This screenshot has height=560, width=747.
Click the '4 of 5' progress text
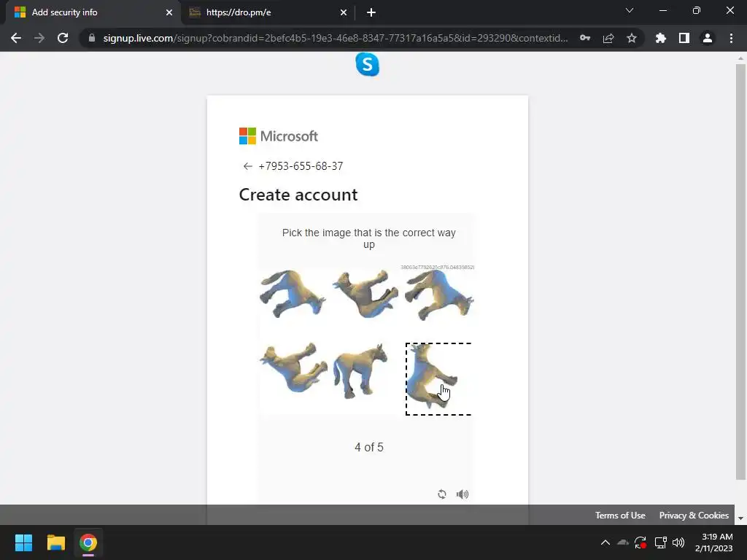point(368,447)
